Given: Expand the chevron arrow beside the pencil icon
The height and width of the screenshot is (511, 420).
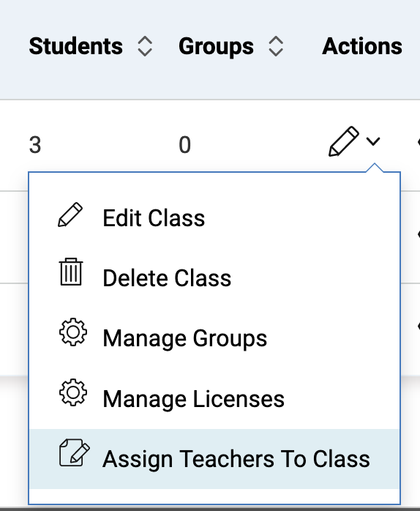Looking at the screenshot, I should 373,141.
